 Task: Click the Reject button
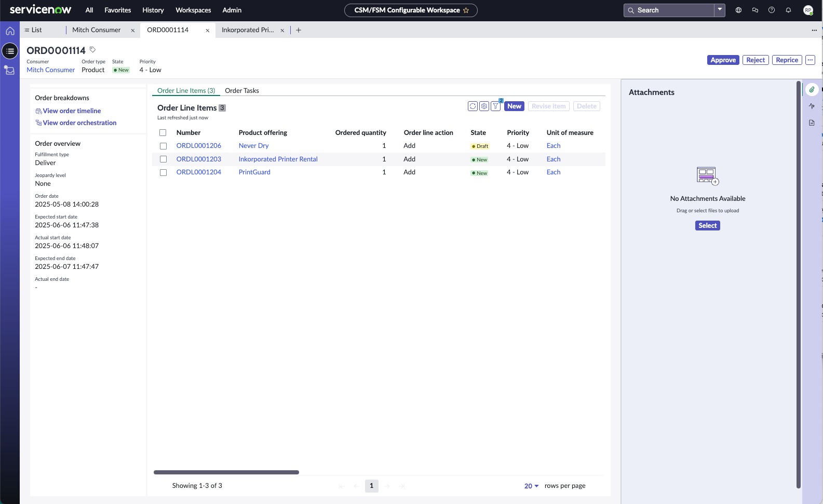[x=755, y=60]
